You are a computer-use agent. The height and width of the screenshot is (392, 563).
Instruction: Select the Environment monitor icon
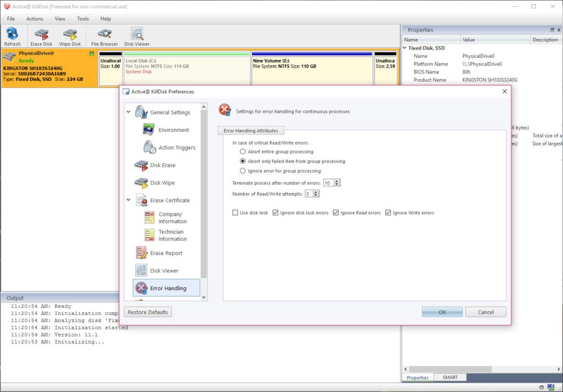[x=148, y=130]
